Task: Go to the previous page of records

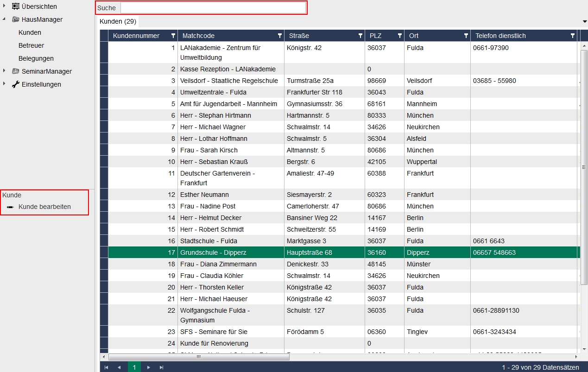Action: 119,367
